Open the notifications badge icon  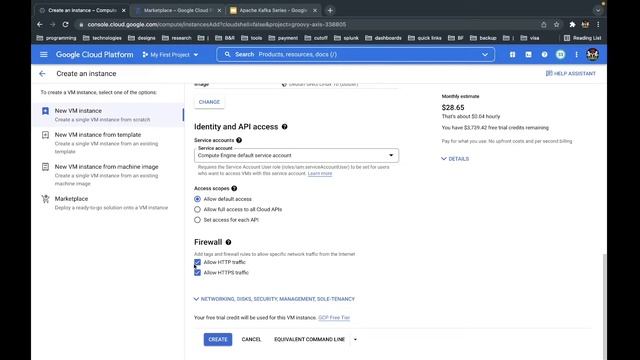coord(560,54)
